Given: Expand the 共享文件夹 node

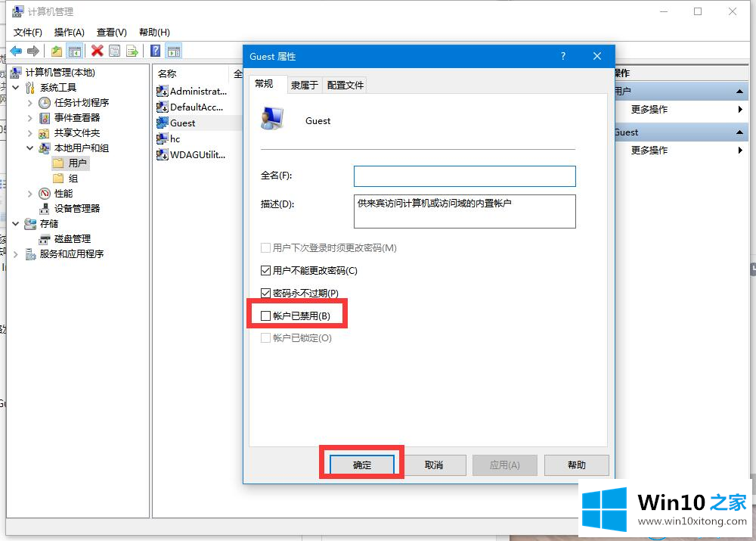Looking at the screenshot, I should point(30,132).
